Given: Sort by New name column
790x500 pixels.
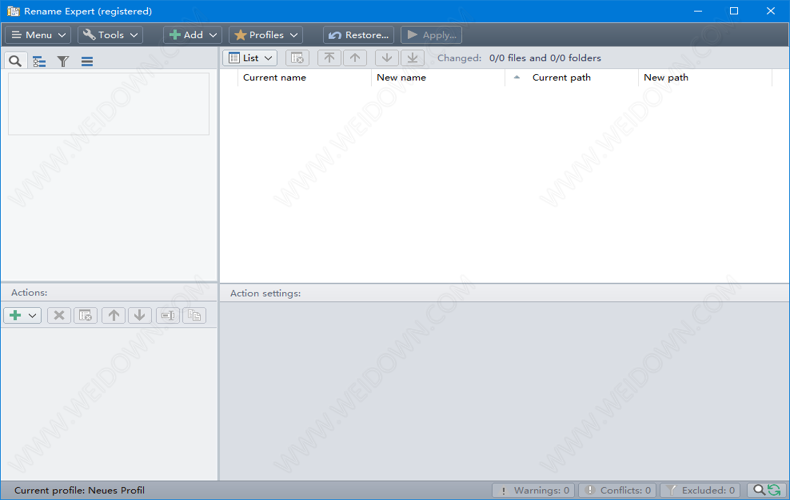Looking at the screenshot, I should [438, 78].
